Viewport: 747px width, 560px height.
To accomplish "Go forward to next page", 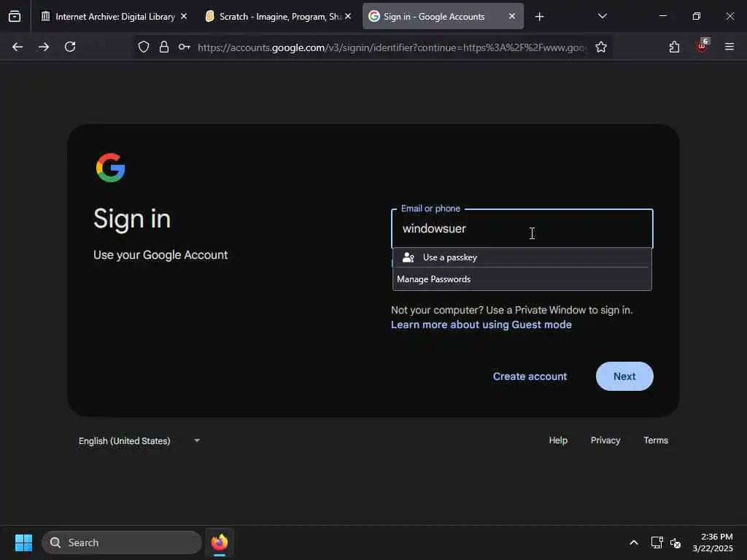I will [44, 47].
